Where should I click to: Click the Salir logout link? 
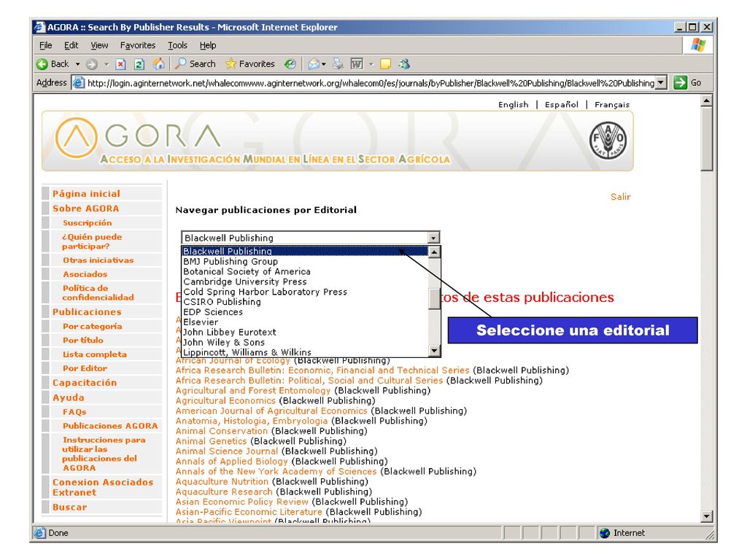[620, 197]
